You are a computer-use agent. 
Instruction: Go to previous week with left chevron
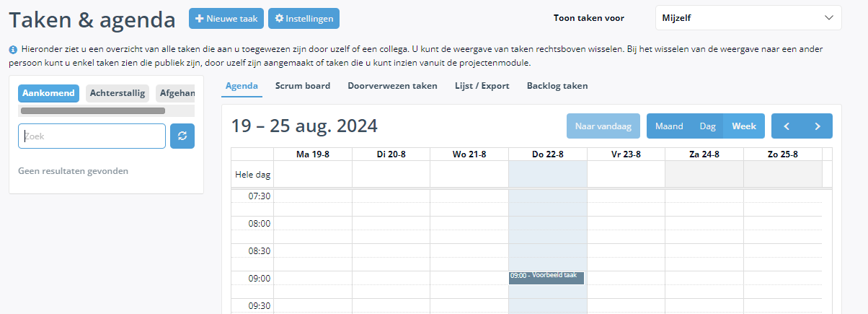pos(787,126)
